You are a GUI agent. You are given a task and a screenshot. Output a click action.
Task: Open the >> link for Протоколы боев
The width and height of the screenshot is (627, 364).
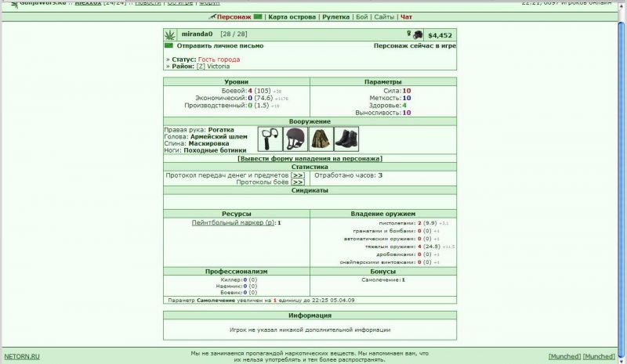298,182
